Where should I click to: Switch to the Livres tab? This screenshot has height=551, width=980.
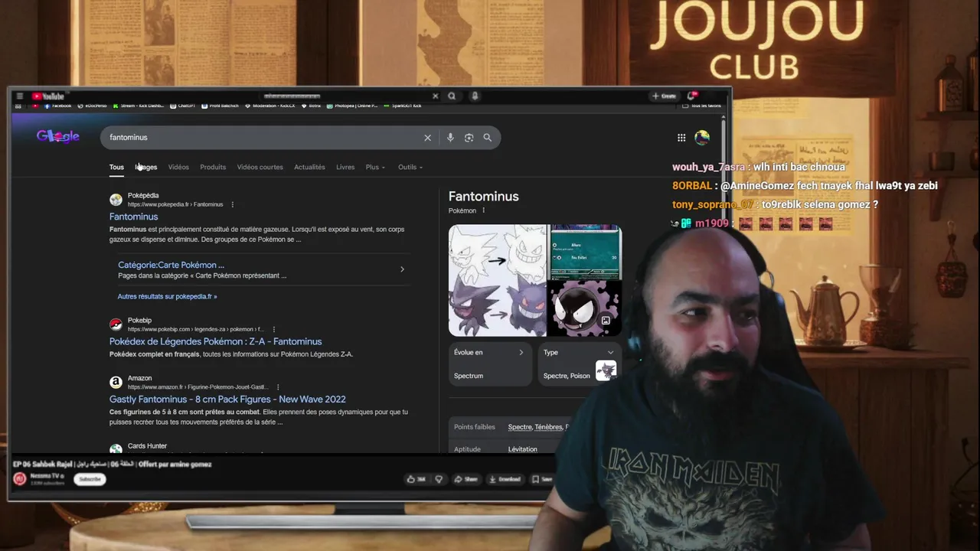click(x=345, y=167)
